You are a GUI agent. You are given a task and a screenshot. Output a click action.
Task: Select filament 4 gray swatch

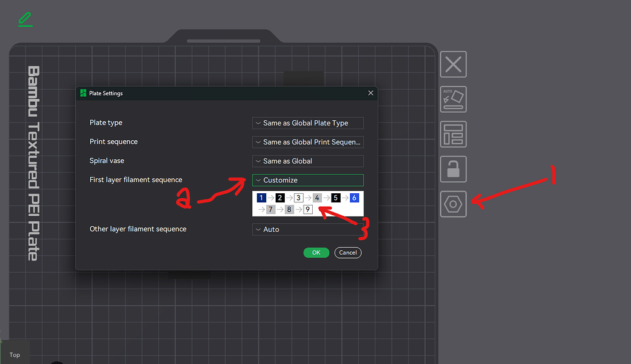(316, 198)
